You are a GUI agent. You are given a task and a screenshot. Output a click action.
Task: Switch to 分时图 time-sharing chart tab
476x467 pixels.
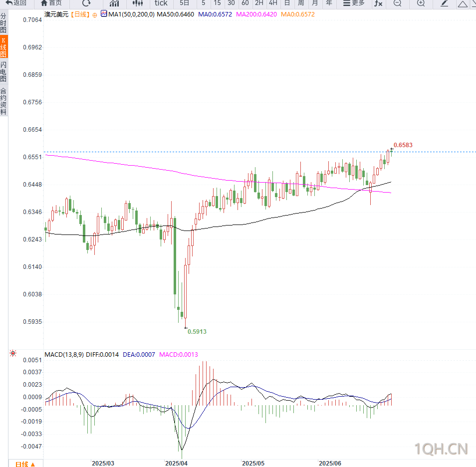pos(3,23)
